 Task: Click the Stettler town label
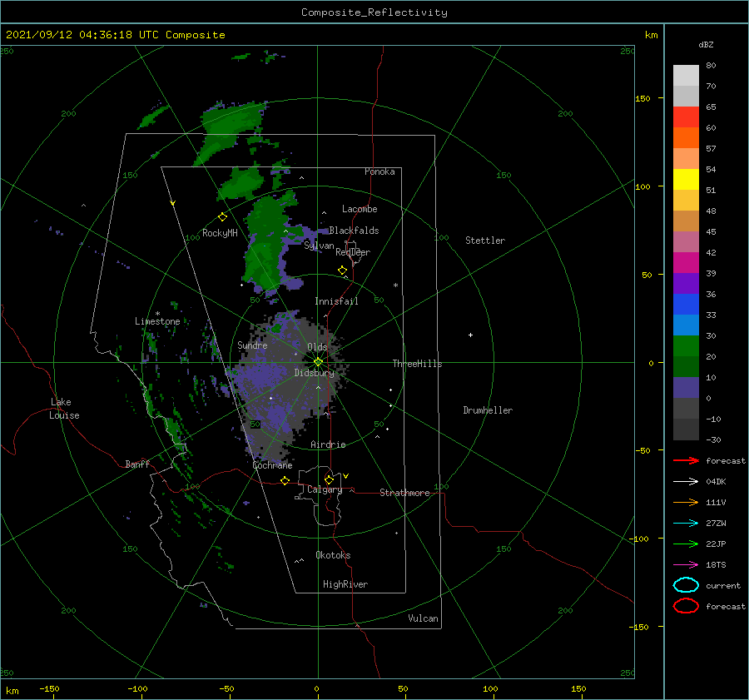point(485,241)
